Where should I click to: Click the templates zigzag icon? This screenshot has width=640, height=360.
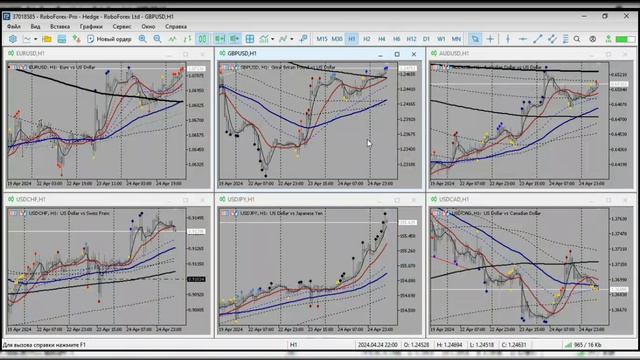tap(283, 39)
